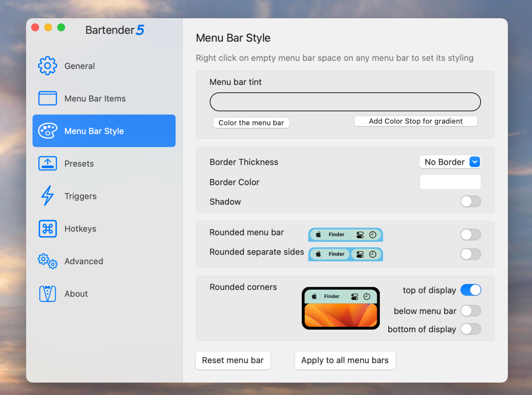Enable below menu bar rounded corners
This screenshot has height=395, width=532.
click(x=471, y=311)
